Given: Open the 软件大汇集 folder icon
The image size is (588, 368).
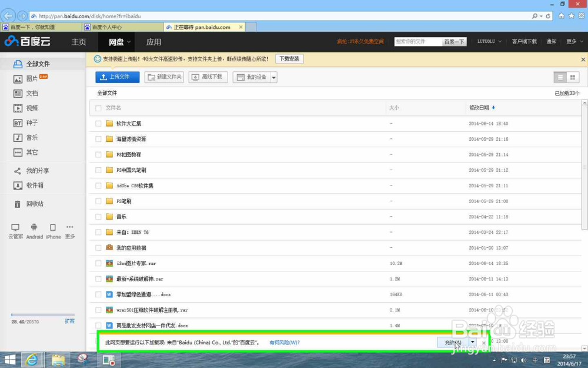Looking at the screenshot, I should tap(109, 123).
